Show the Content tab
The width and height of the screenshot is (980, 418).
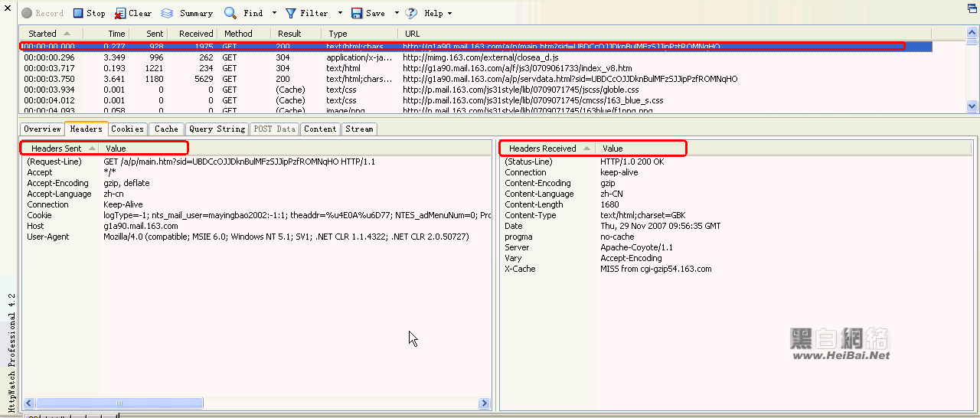click(320, 129)
